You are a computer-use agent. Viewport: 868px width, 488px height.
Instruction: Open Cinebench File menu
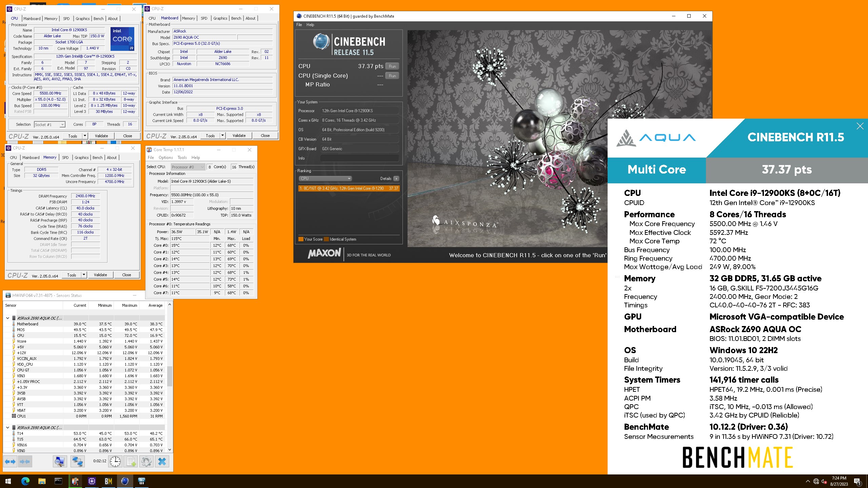pos(299,25)
